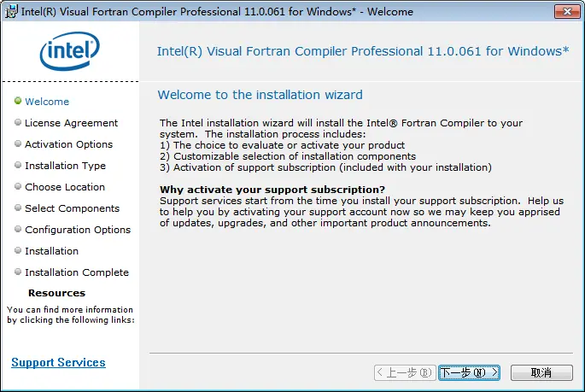Click the Choose Location step bullet
The image size is (585, 392).
click(18, 185)
